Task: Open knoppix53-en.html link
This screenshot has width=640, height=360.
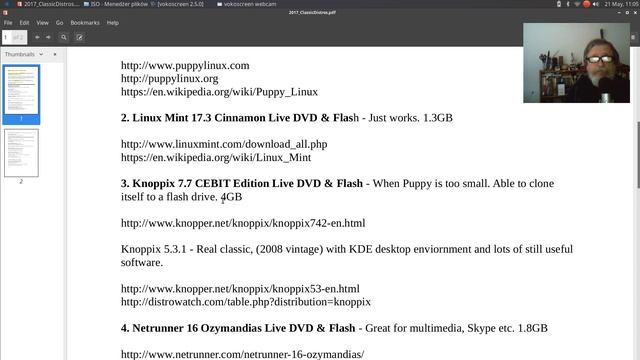Action: [240, 289]
